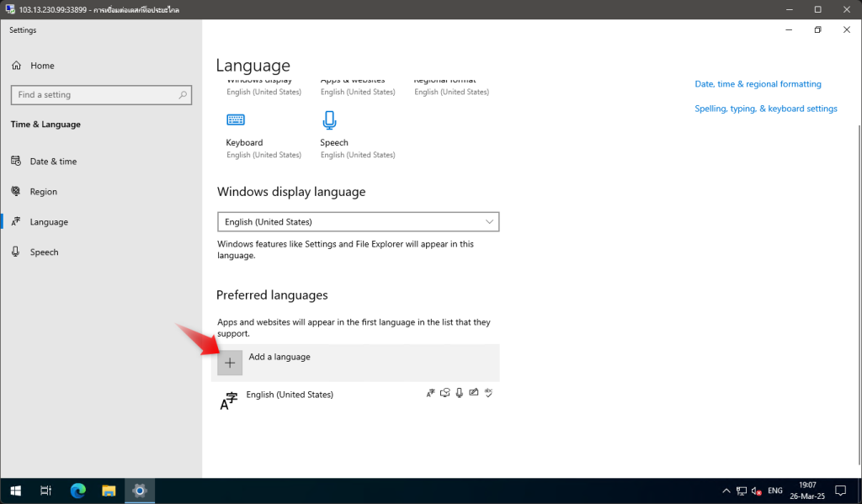Open the Speech microphone tile icon
The image size is (862, 504).
point(329,119)
